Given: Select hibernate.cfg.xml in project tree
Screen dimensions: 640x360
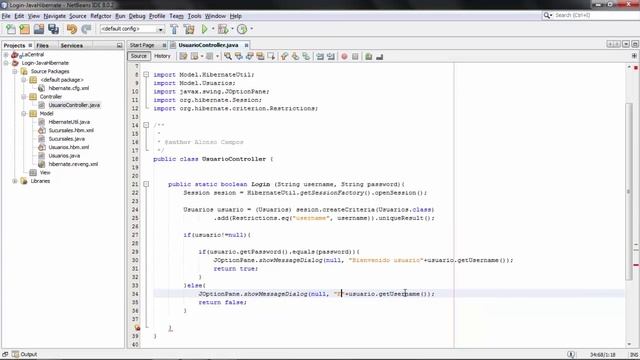Looking at the screenshot, I should click(69, 88).
